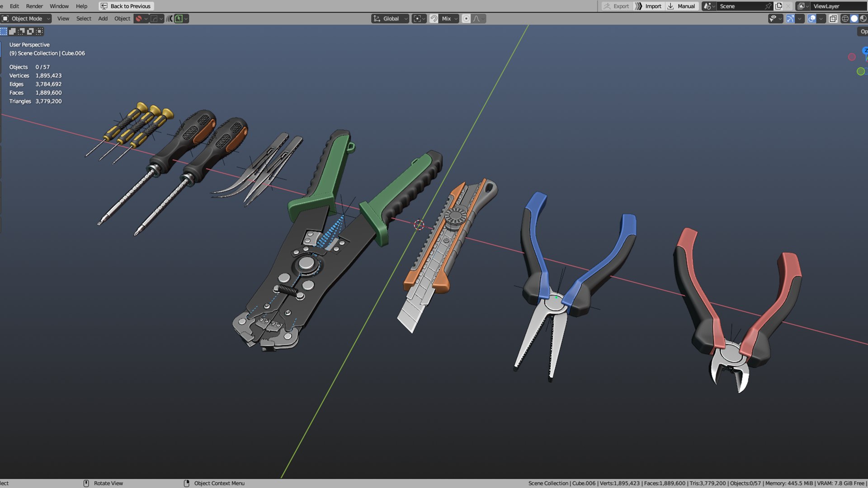Choose the Invert selection mode icon
The height and width of the screenshot is (488, 868).
30,31
